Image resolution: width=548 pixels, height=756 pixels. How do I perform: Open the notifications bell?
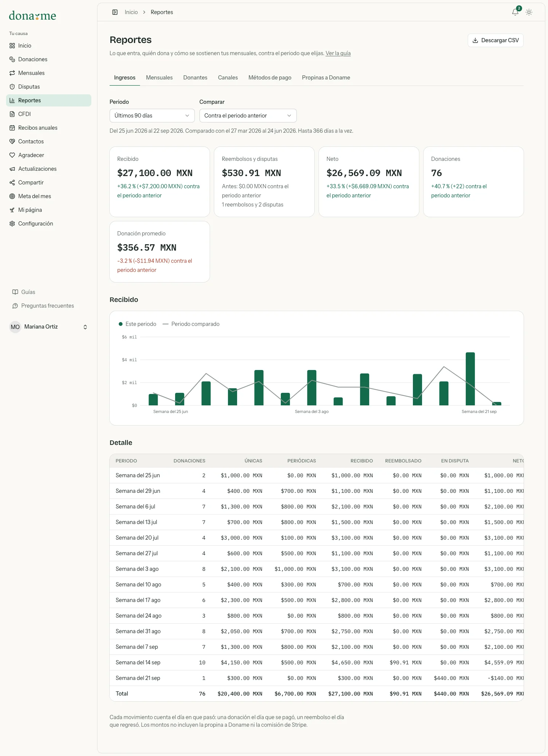click(515, 12)
